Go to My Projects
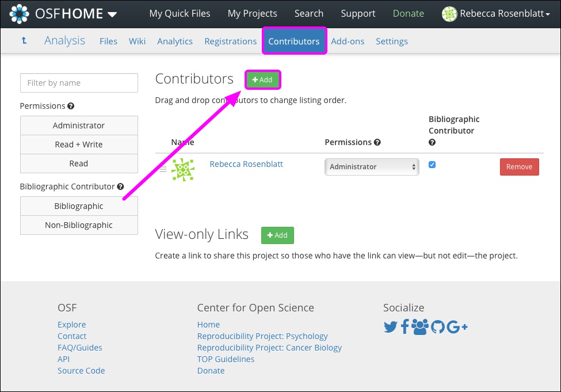Image resolution: width=561 pixels, height=392 pixels. pos(252,14)
